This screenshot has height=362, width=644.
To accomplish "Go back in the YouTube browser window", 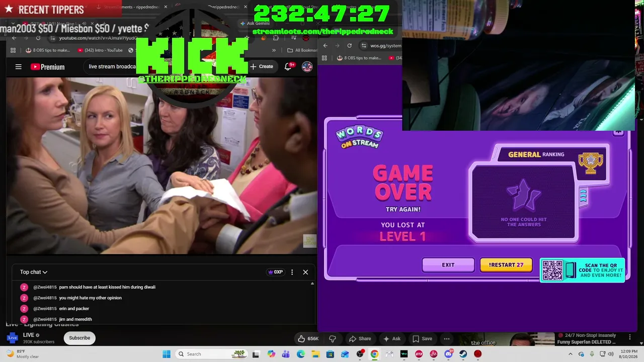I will point(14,38).
